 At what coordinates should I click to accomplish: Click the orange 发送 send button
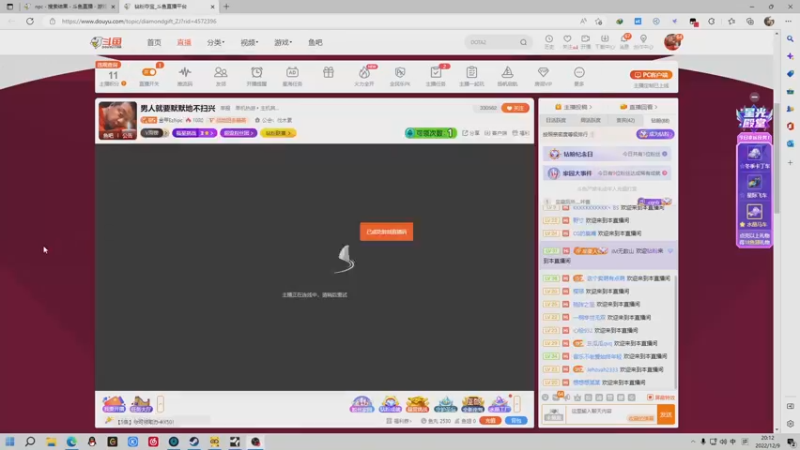click(666, 415)
